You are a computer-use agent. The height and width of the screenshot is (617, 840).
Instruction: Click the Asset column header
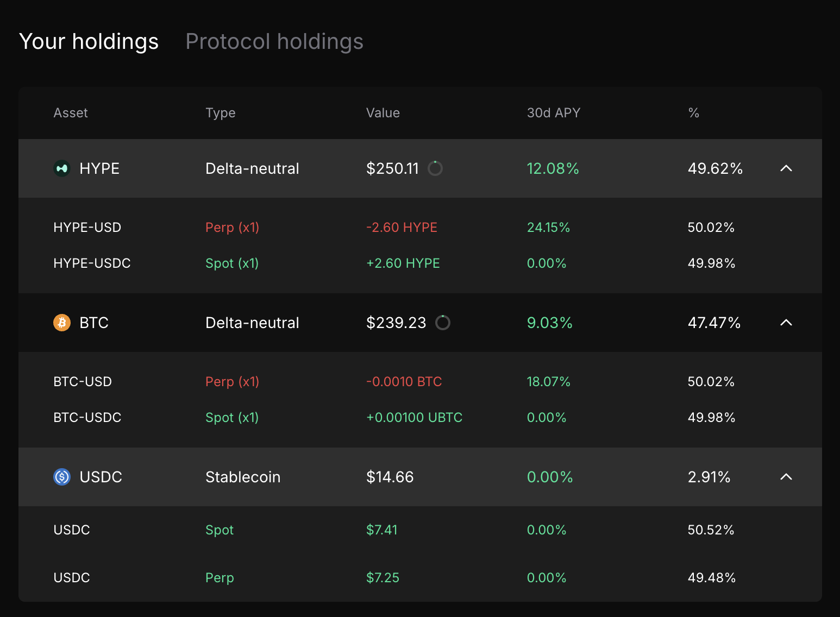(x=71, y=113)
